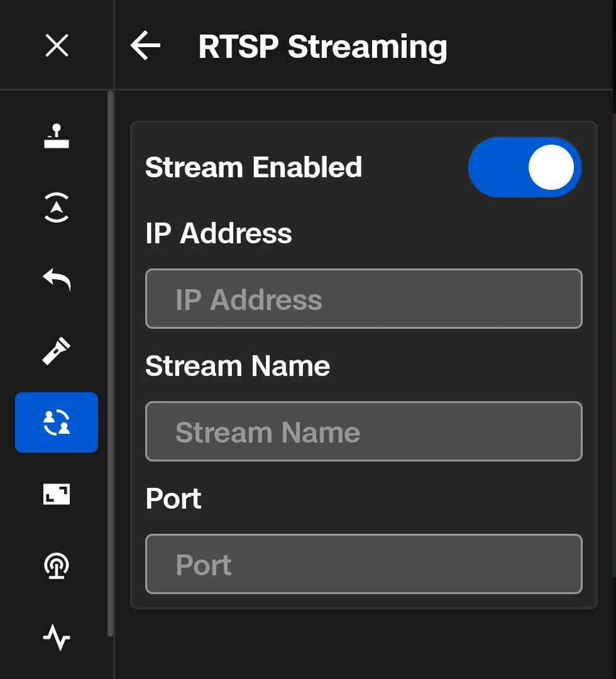Close the settings panel with the X icon
The width and height of the screenshot is (616, 679).
(57, 45)
